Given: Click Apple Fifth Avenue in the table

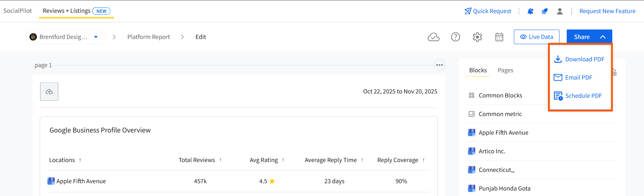Looking at the screenshot, I should point(81,181).
